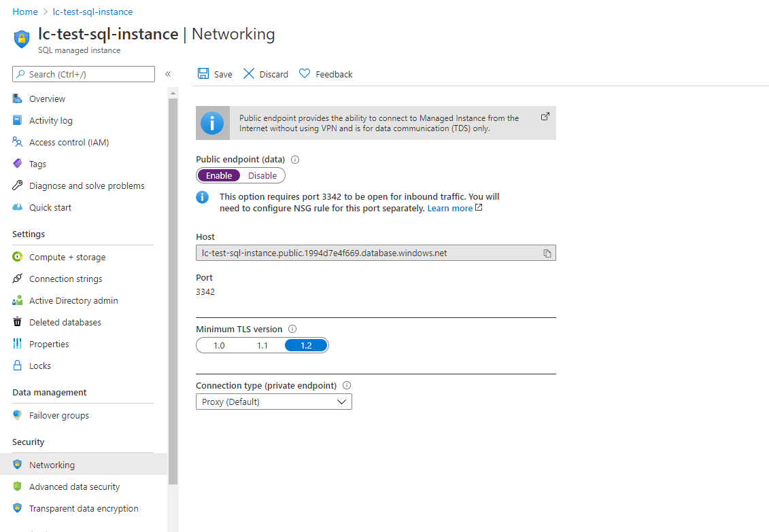769x532 pixels.
Task: Select minimum TLS version 1.0
Action: pos(219,345)
